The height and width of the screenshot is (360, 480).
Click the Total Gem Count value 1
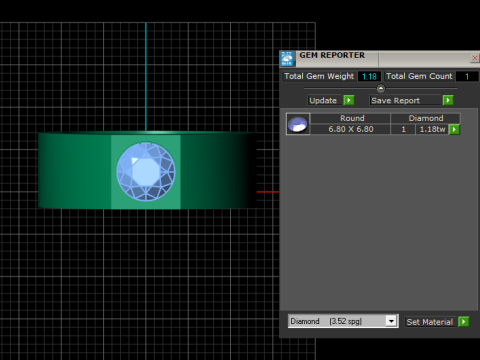pyautogui.click(x=467, y=76)
